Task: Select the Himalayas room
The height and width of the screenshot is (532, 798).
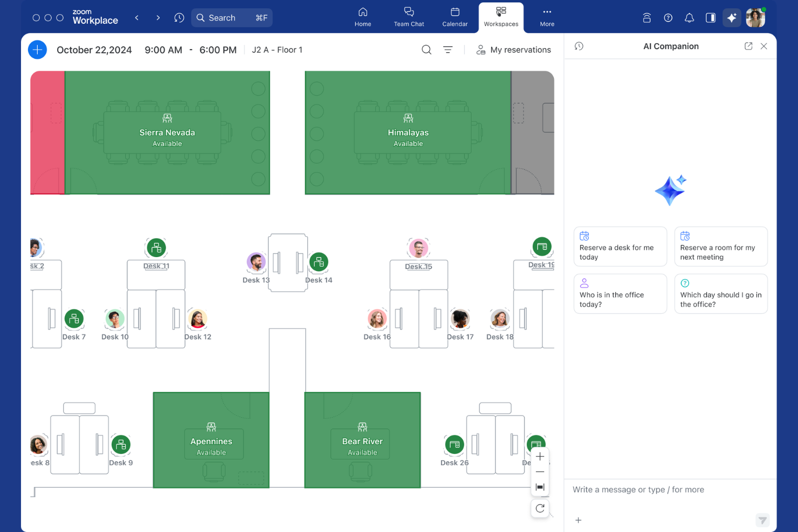Action: coord(408,133)
